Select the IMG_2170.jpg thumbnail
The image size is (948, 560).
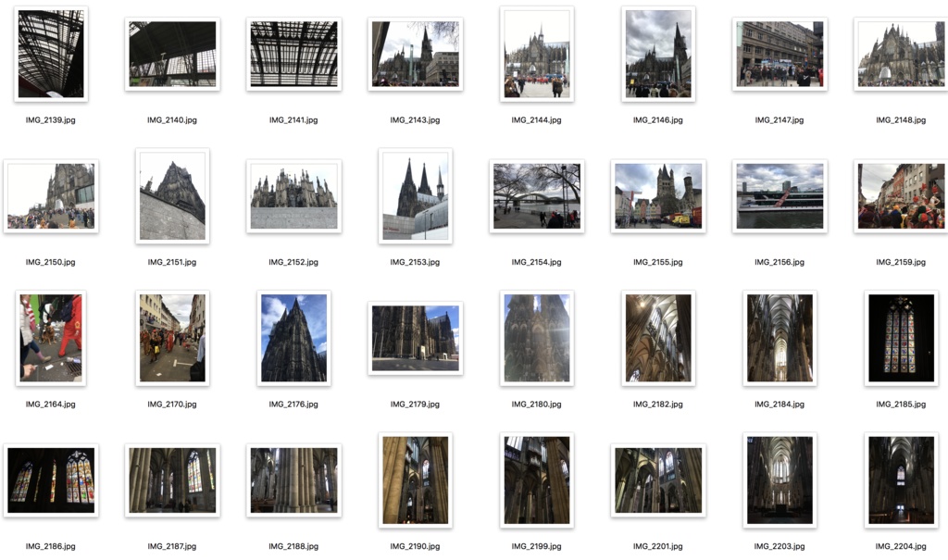click(x=172, y=338)
